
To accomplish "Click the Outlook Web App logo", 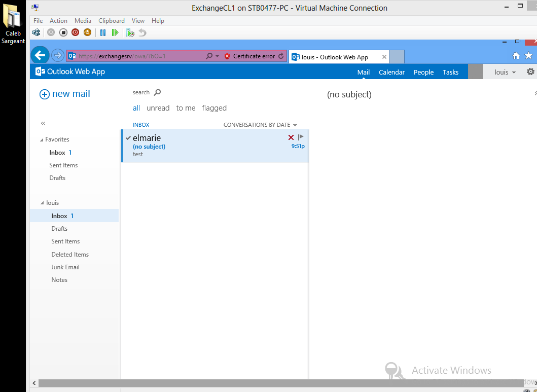I will coord(70,72).
